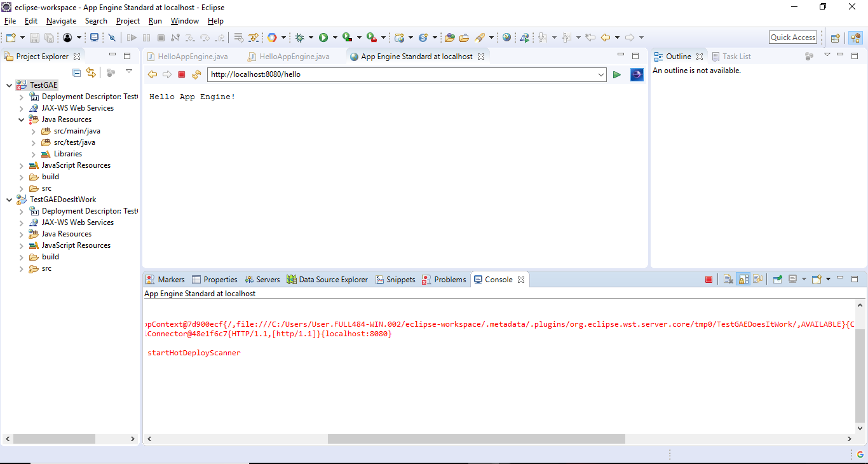Screen dimensions: 868x464
Task: Collapse the TestGAE project node
Action: pos(9,85)
